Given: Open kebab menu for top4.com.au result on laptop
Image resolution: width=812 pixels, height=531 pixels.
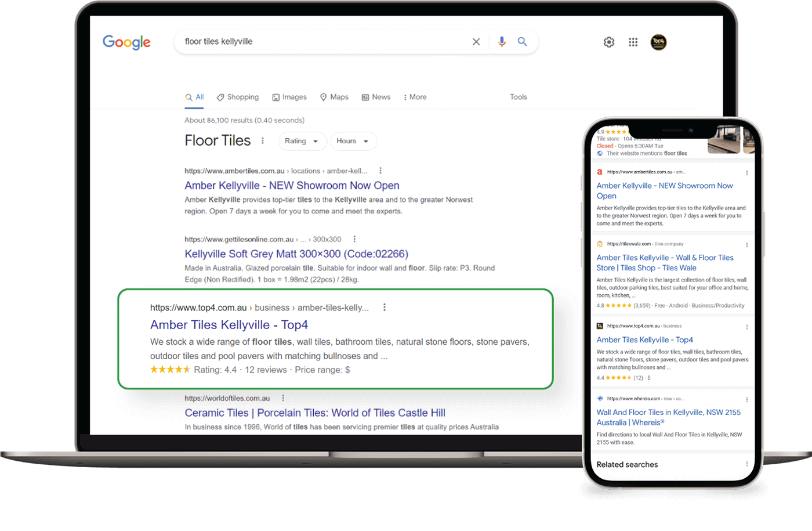Looking at the screenshot, I should tap(385, 308).
